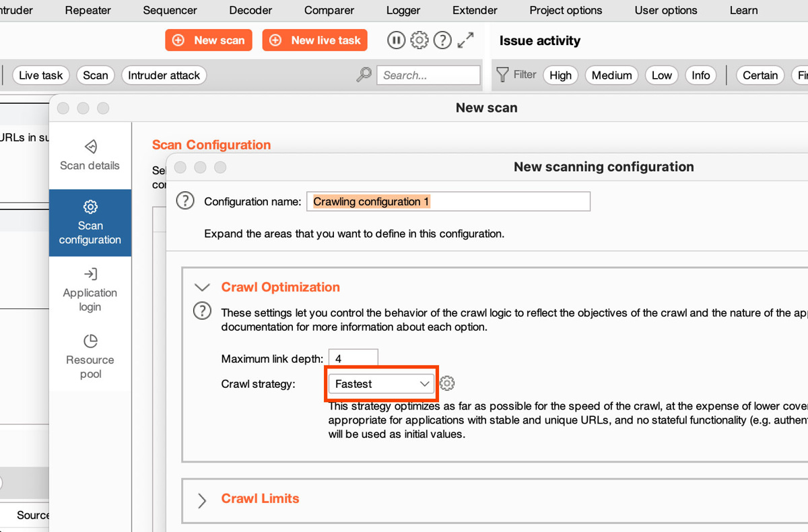Open the Learn tab
808x532 pixels.
pos(743,10)
